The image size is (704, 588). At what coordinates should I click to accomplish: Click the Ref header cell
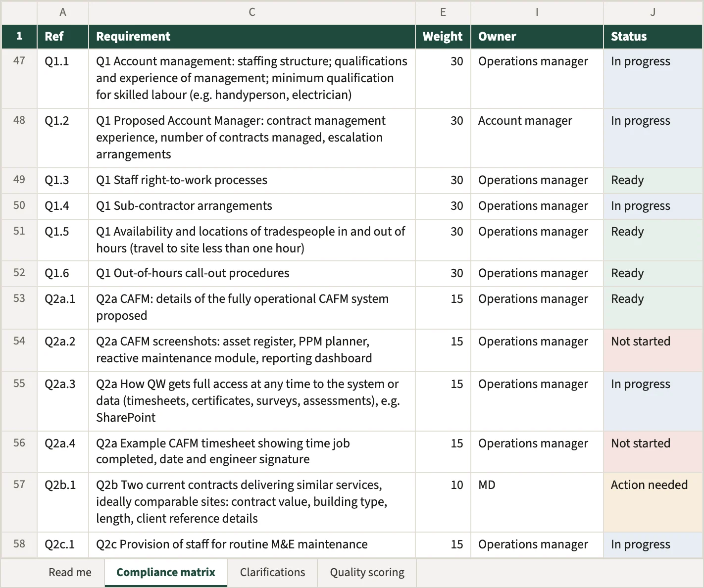pos(63,37)
